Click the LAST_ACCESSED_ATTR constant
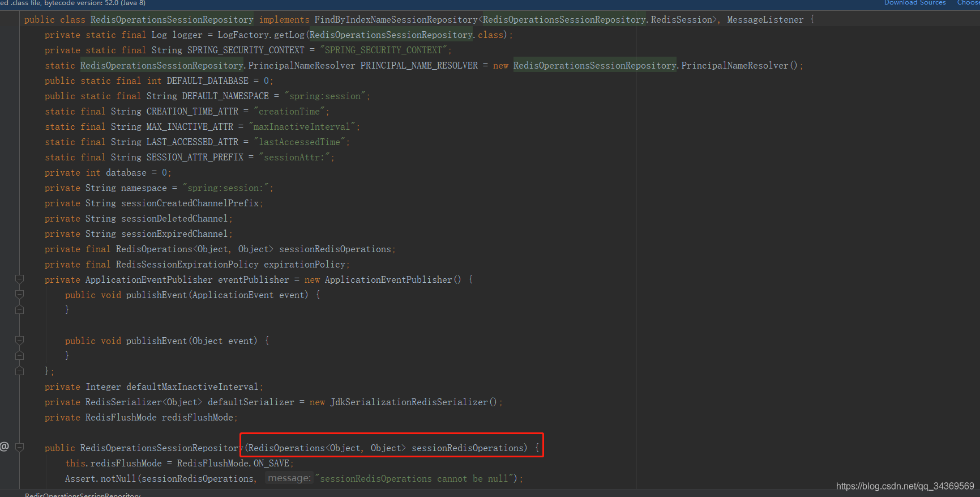Viewport: 980px width, 497px height. pos(192,142)
